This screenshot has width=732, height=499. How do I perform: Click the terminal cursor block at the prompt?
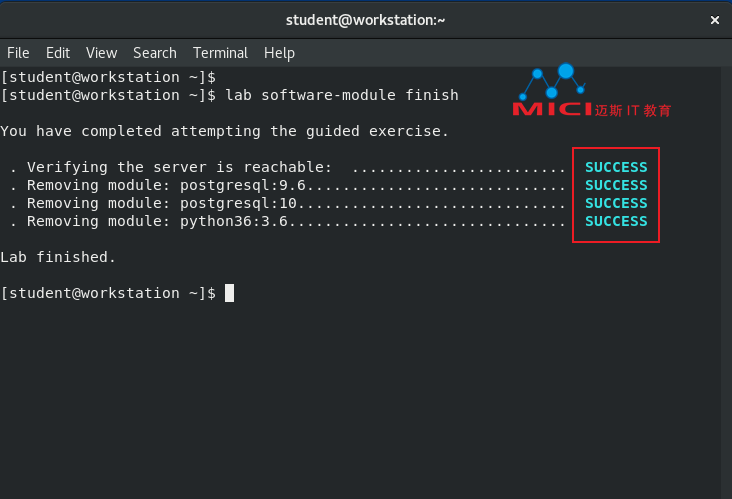pos(229,293)
